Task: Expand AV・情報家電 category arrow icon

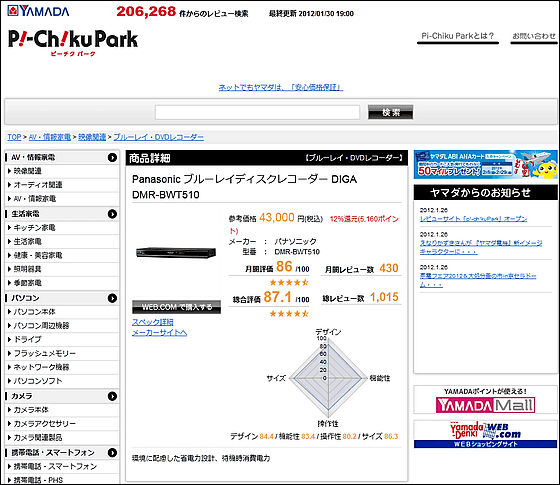Action: tap(112, 158)
